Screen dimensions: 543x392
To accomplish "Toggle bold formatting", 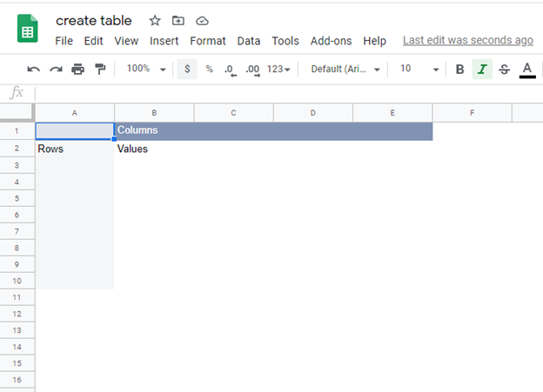I will click(x=459, y=70).
